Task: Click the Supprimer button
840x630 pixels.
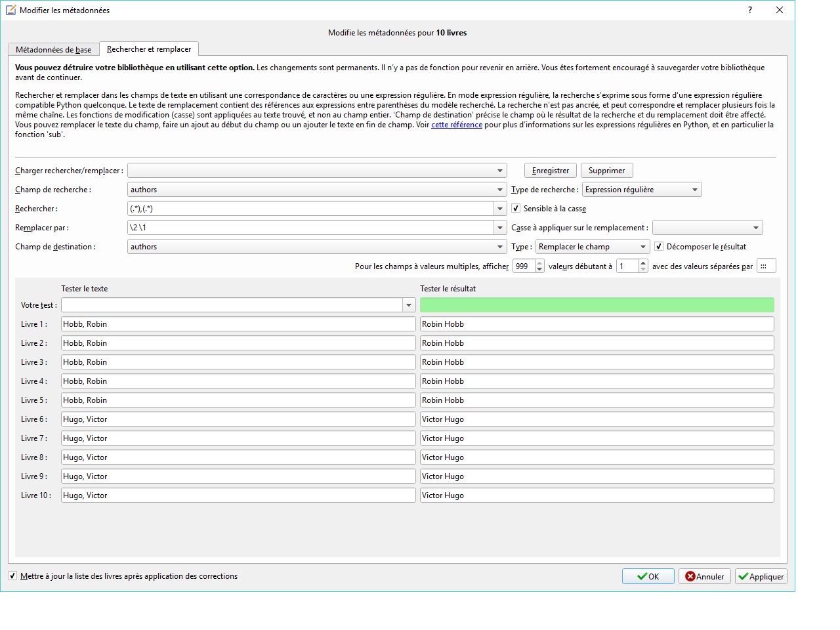Action: 607,171
